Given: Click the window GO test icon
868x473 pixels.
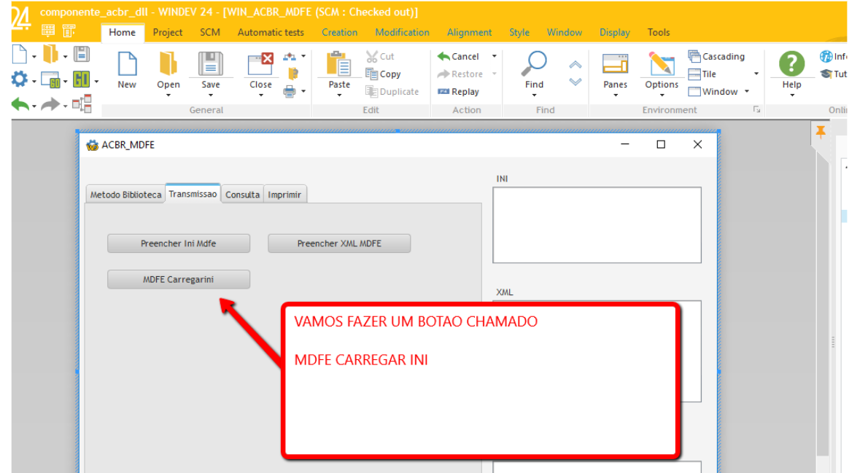Looking at the screenshot, I should click(50, 80).
